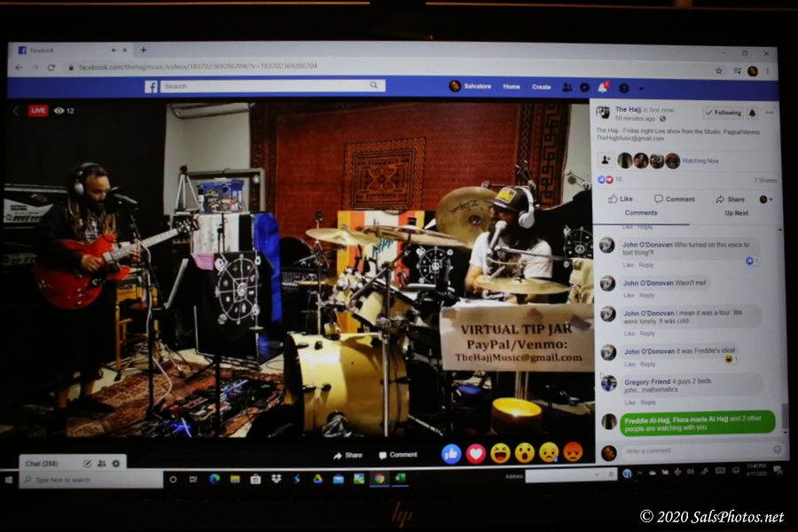798x532 pixels.
Task: Start a new chat message icon
Action: [x=88, y=463]
